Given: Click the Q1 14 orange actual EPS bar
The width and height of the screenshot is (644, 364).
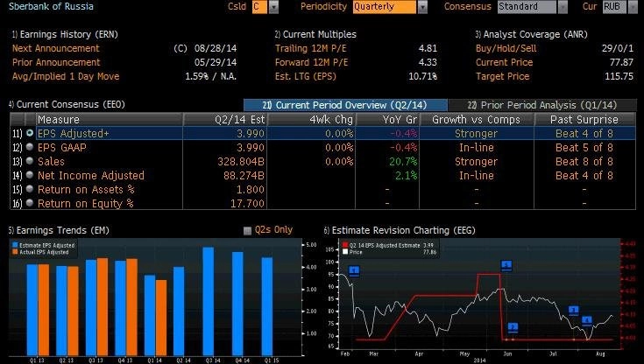Looking at the screenshot, I should [161, 318].
